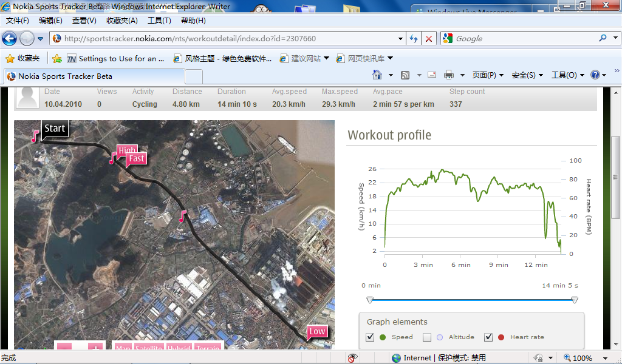This screenshot has width=622, height=364.
Task: Click the Read Mail envelope icon
Action: [x=432, y=75]
